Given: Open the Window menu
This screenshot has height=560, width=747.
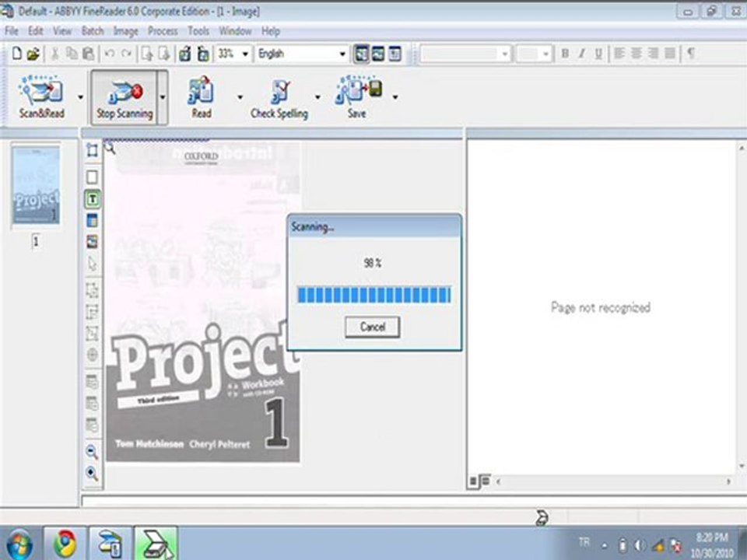Looking at the screenshot, I should (235, 31).
